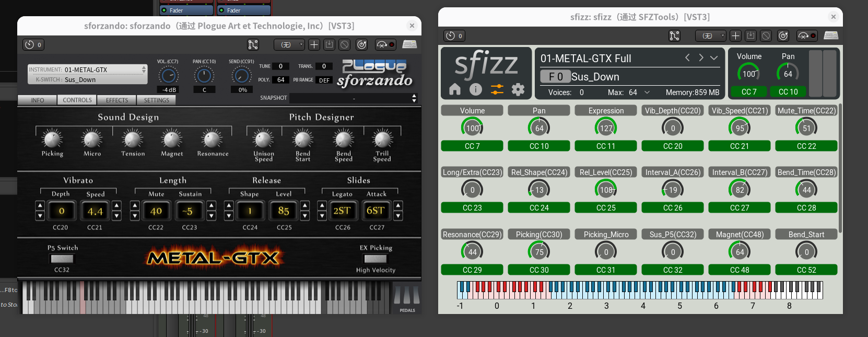868x337 pixels.
Task: Open the routing icon in sfizz toolbar
Action: 675,36
